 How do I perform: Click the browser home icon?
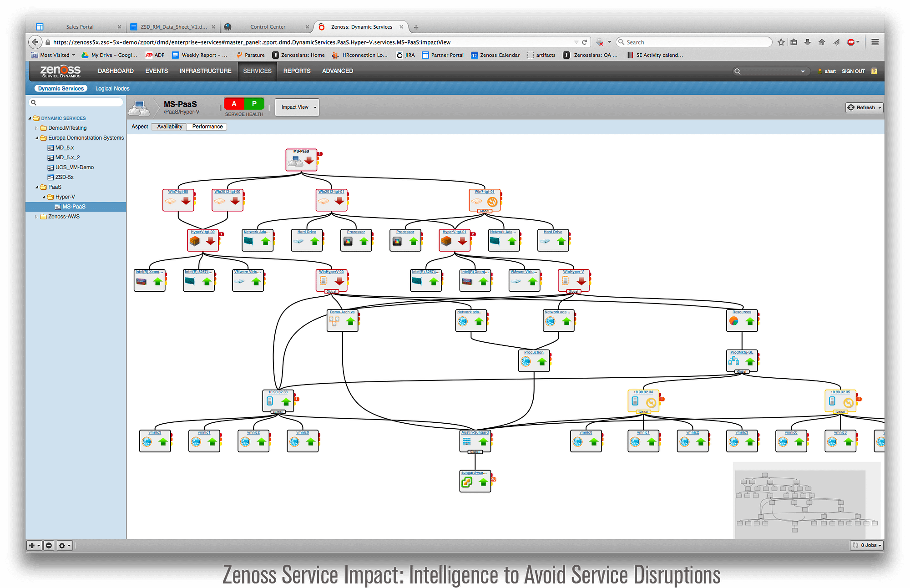[x=822, y=42]
